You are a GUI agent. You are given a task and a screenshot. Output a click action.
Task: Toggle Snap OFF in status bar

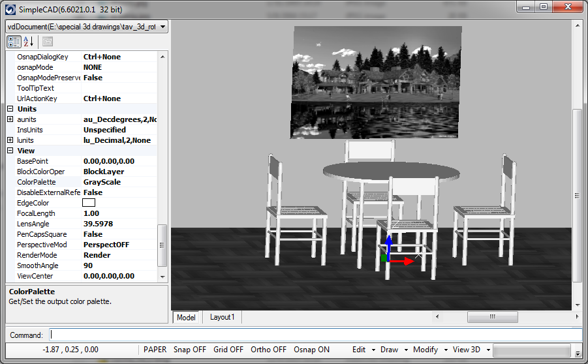pos(190,350)
